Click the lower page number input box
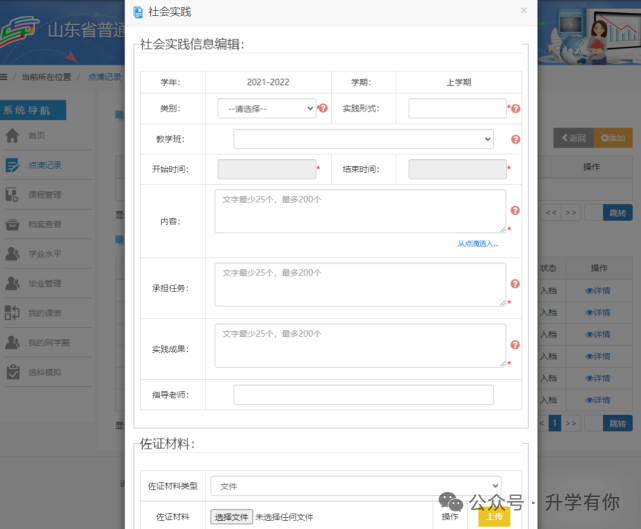 (593, 423)
